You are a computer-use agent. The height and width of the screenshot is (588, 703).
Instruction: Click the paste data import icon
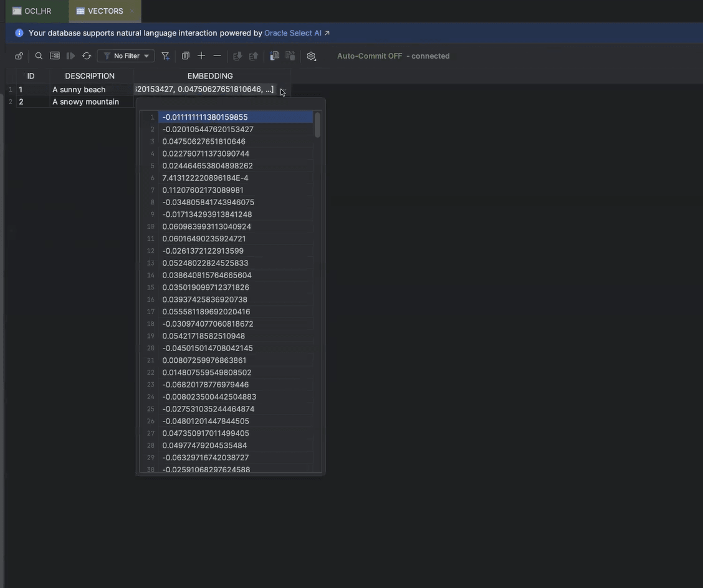coord(290,56)
